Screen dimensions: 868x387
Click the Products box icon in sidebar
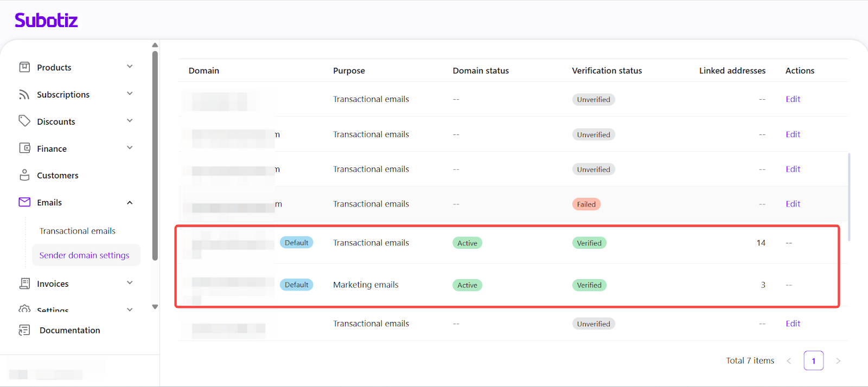click(x=24, y=67)
